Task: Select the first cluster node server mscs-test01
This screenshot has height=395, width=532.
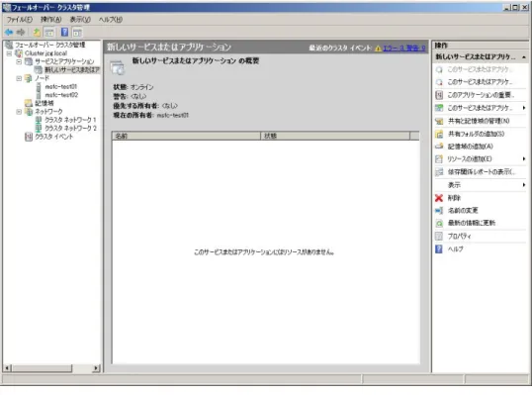Action: (x=61, y=86)
